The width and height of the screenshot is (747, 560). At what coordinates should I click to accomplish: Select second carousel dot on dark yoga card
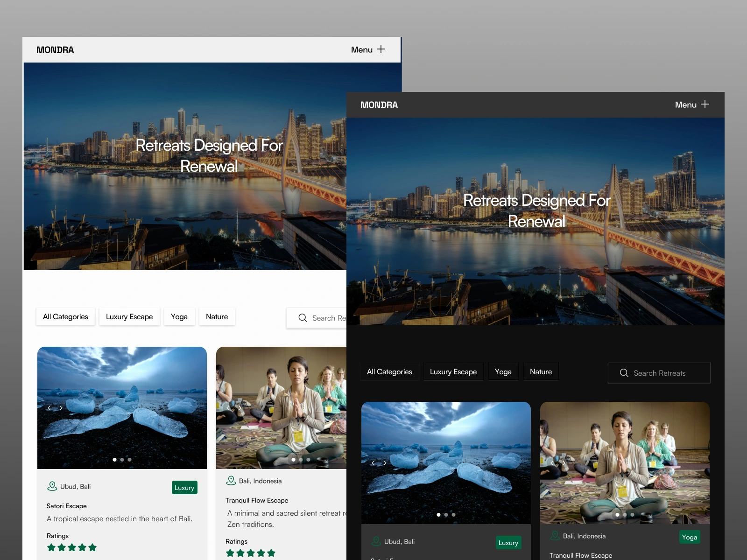coord(625,515)
